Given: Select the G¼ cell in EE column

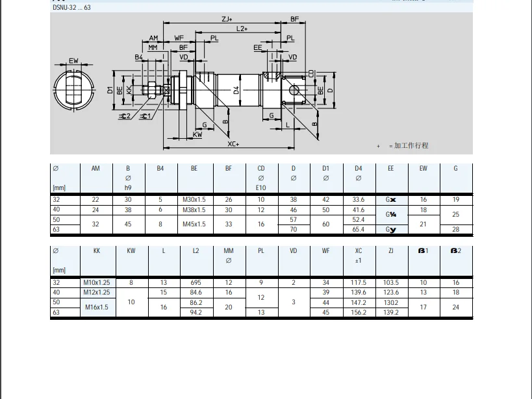Looking at the screenshot, I should pyautogui.click(x=391, y=214).
